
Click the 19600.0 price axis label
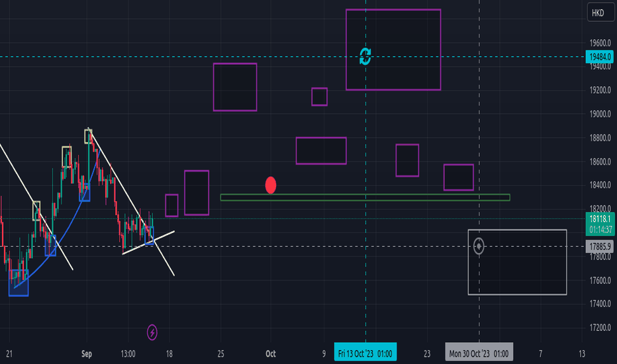coord(600,43)
